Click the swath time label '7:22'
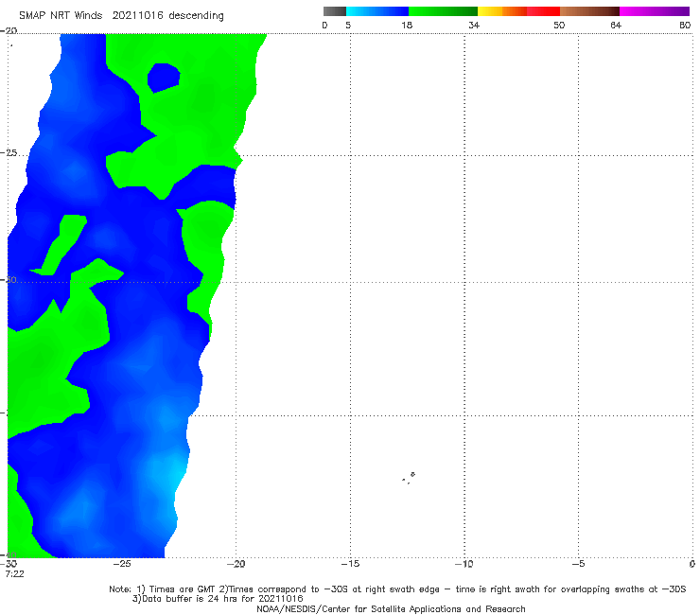The width and height of the screenshot is (700, 615). click(x=14, y=574)
